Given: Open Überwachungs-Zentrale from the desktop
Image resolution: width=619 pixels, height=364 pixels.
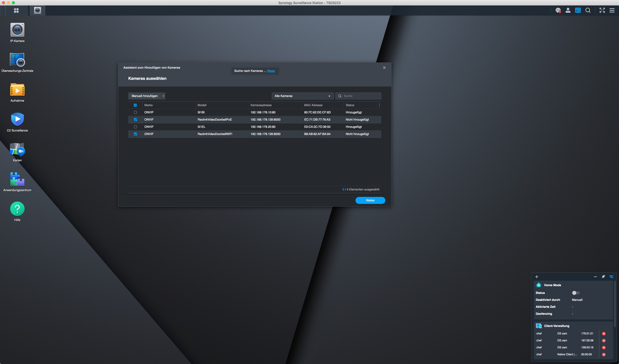Looking at the screenshot, I should tap(17, 60).
